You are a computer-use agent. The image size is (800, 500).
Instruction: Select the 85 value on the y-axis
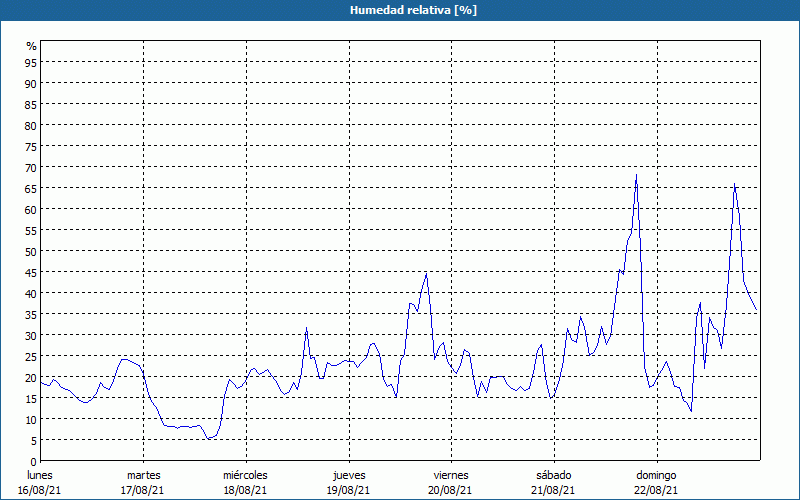click(31, 104)
